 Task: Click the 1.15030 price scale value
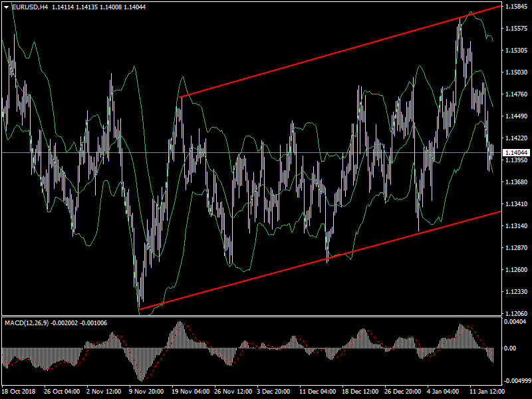pyautogui.click(x=516, y=72)
